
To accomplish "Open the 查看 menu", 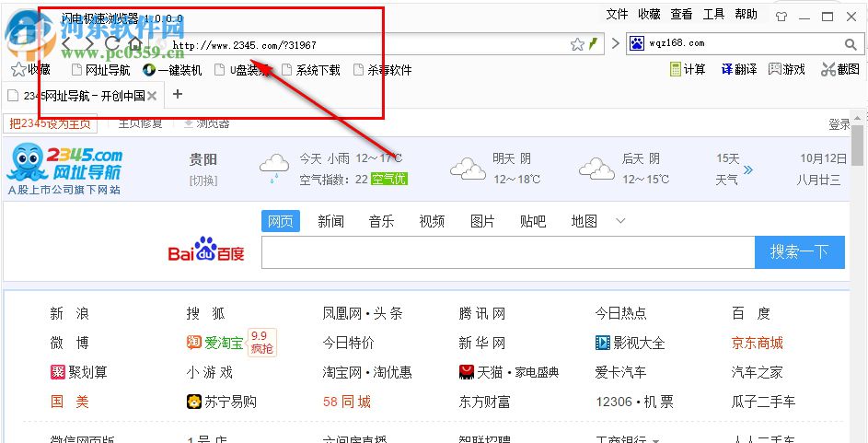I will [681, 15].
